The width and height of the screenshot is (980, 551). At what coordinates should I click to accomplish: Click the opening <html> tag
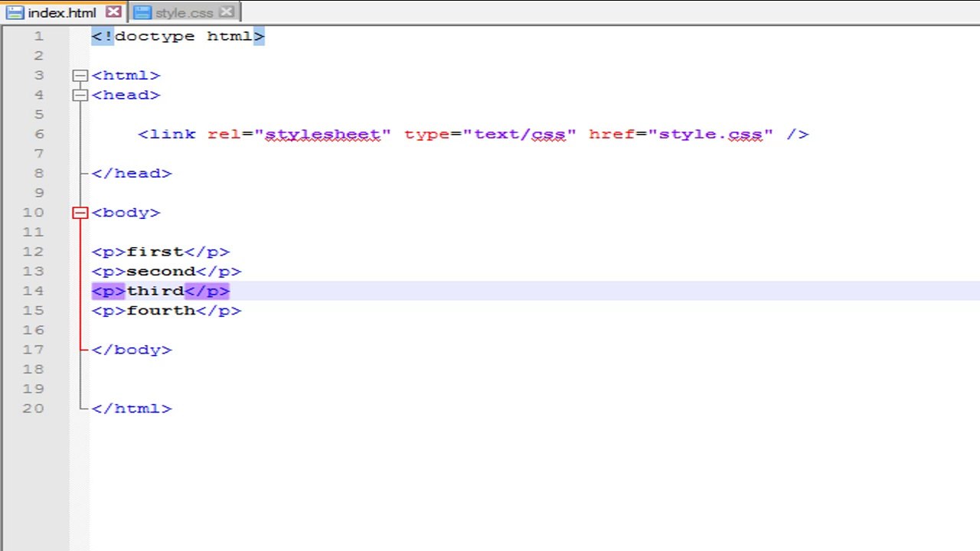(x=126, y=76)
